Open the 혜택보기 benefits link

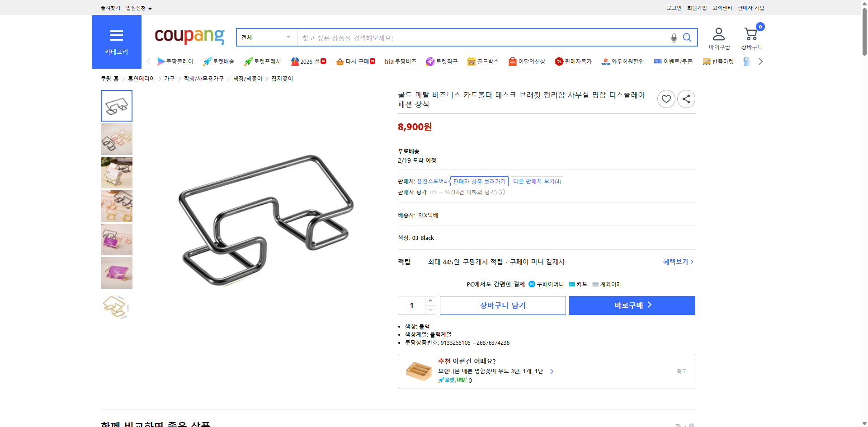coord(675,261)
